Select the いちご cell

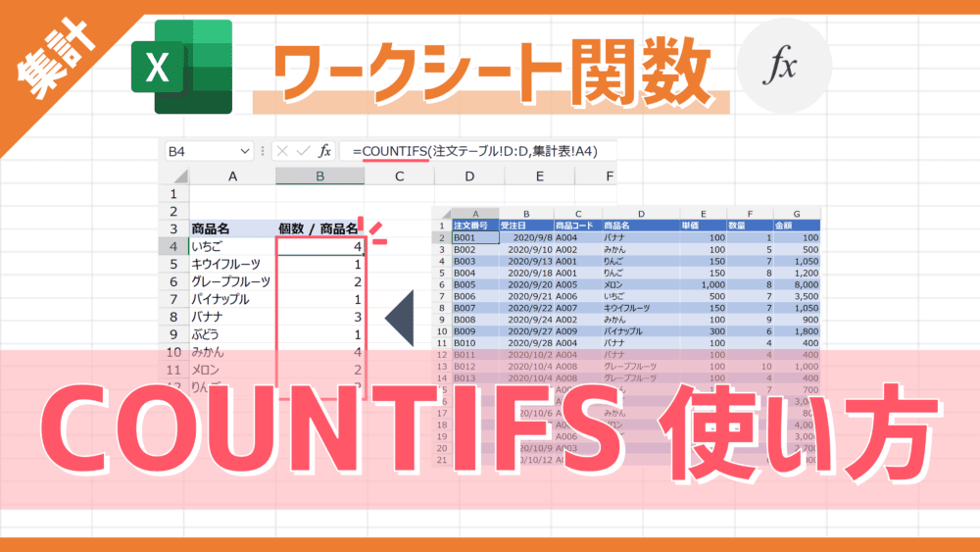232,247
